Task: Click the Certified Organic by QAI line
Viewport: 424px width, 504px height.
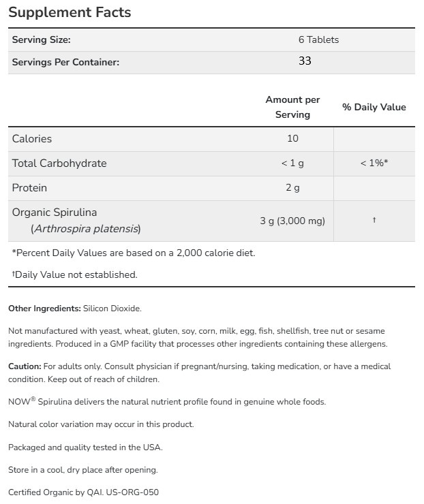Action: point(84,492)
